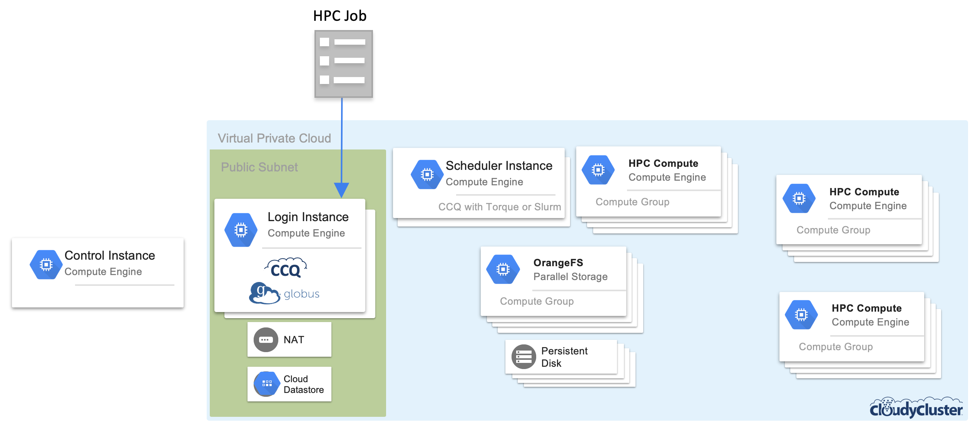The width and height of the screenshot is (980, 433).
Task: Click the CloudyCluster logo
Action: click(x=916, y=408)
